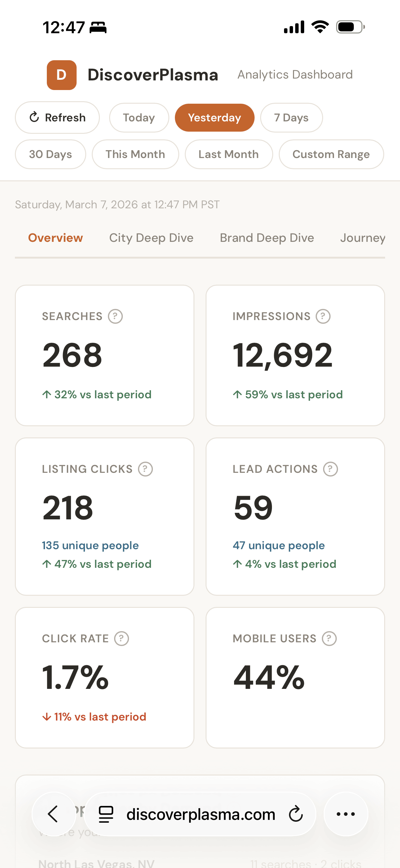This screenshot has height=868, width=400.
Task: Open the browser three-dots menu
Action: 345,814
